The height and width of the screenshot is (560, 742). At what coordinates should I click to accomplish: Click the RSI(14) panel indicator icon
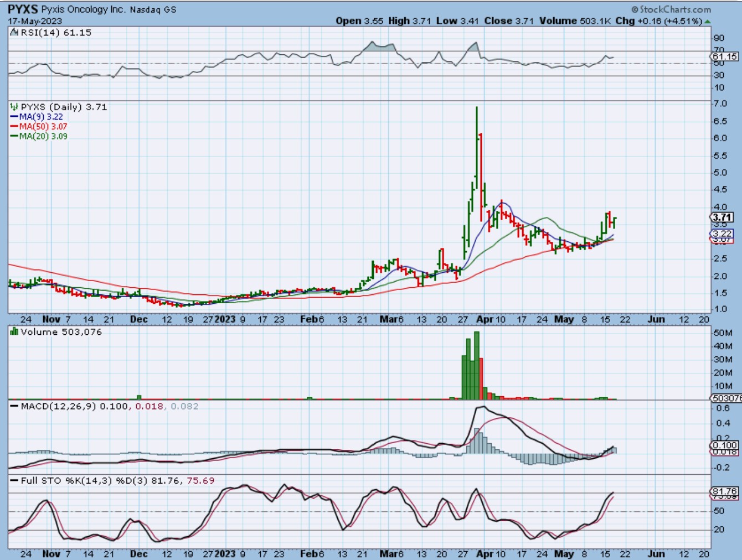click(14, 33)
